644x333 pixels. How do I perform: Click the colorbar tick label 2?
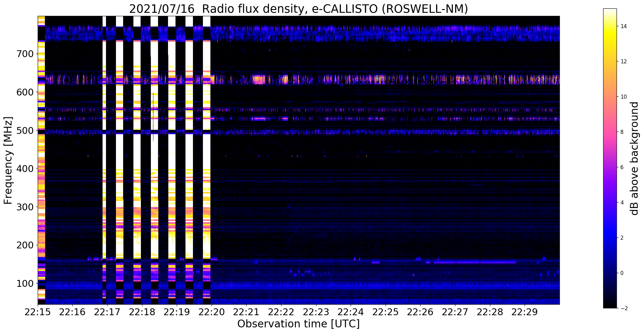pyautogui.click(x=622, y=238)
